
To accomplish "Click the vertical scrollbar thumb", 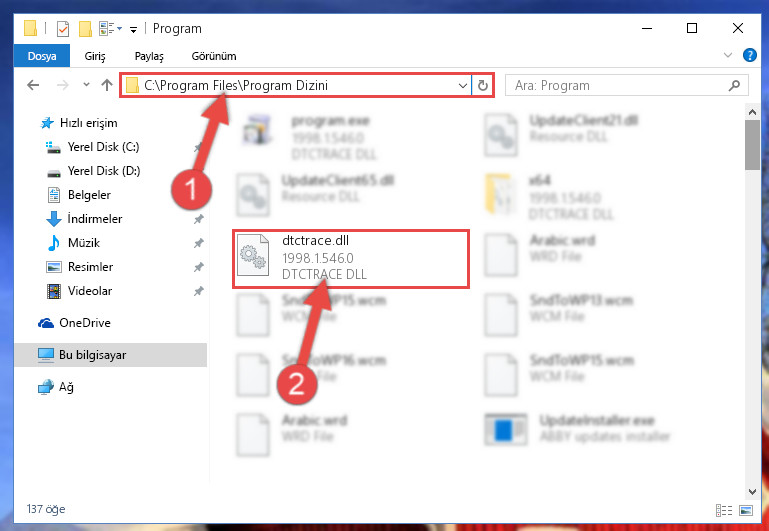I will (x=752, y=145).
